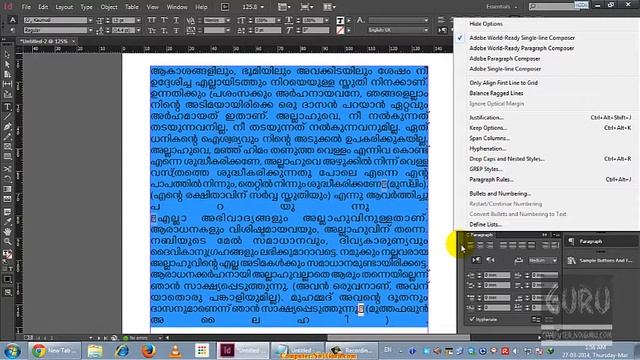Open the Window menu

click(177, 7)
